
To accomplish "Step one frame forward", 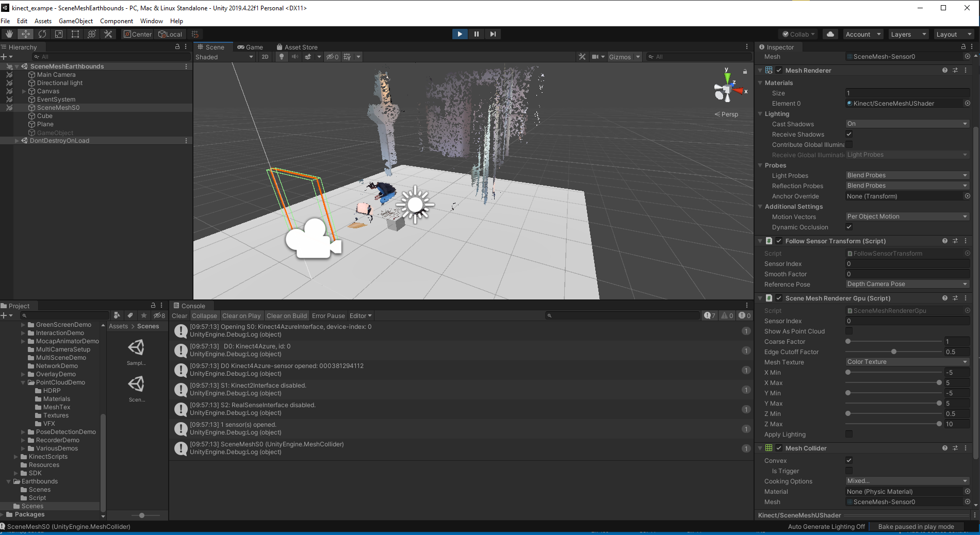I will pos(493,34).
